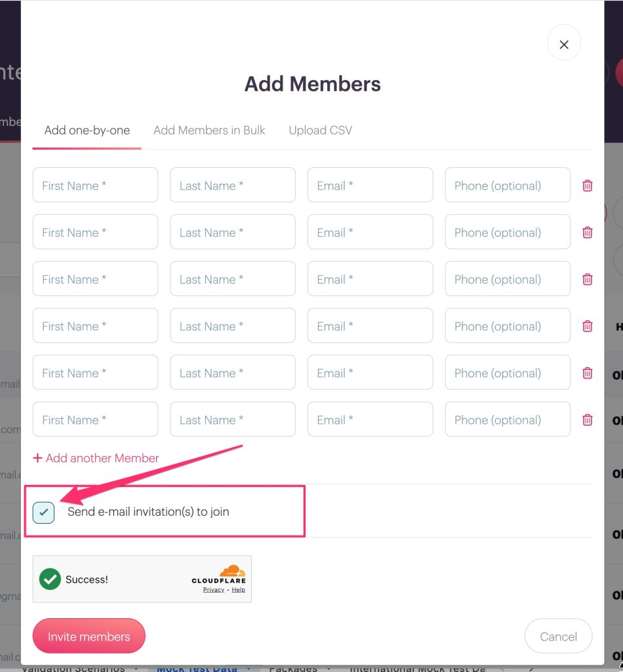Screen dimensions: 623x672
Task: Open the Upload CSV tab
Action: [320, 131]
